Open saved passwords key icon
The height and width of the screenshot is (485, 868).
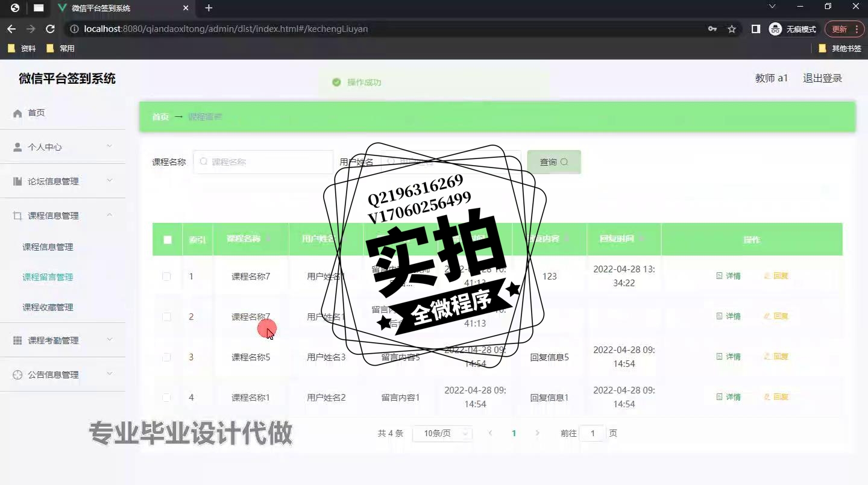click(712, 29)
